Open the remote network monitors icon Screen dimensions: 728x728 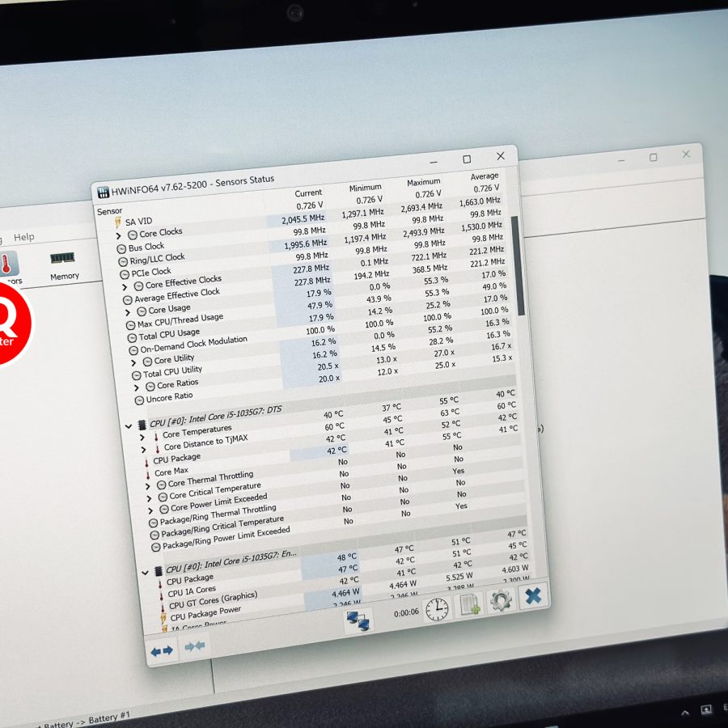click(358, 620)
